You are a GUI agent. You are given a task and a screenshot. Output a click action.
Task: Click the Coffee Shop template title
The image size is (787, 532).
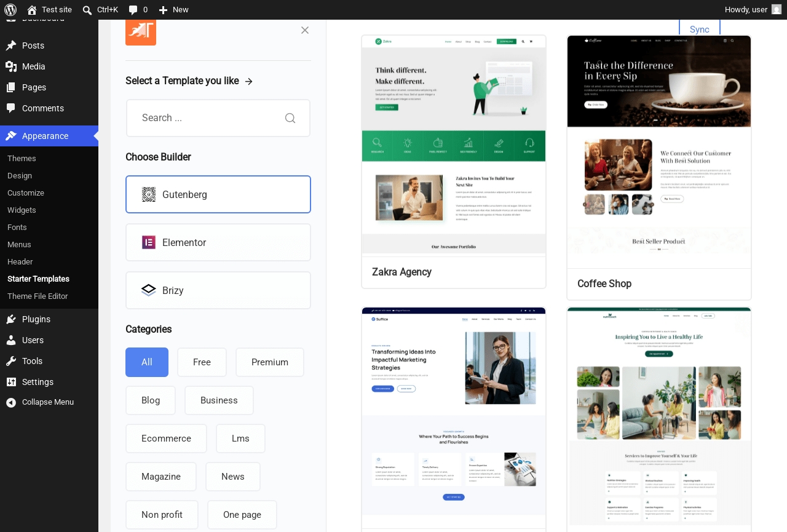point(604,284)
